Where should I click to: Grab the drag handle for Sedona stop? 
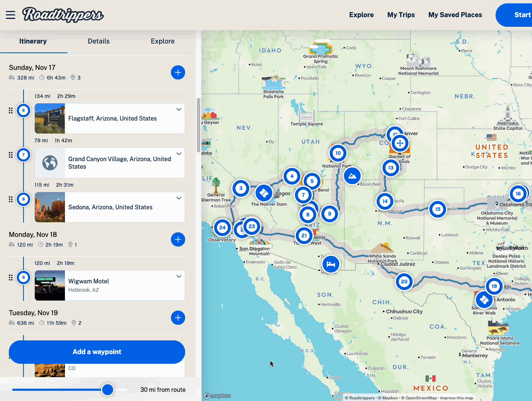[x=10, y=199]
